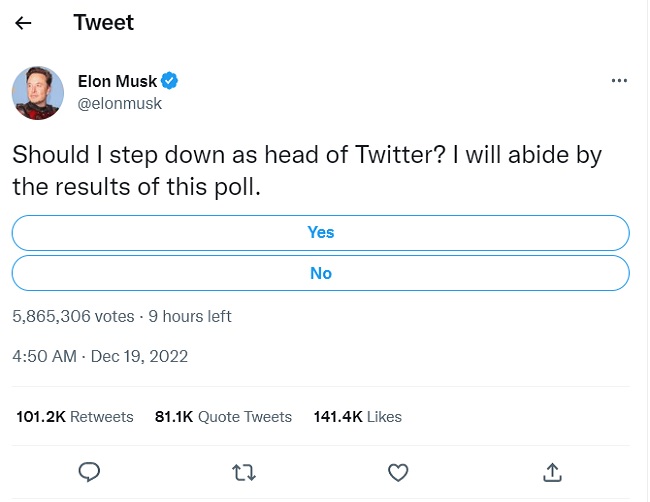Vote Yes in the poll
The width and height of the screenshot is (650, 502).
click(x=320, y=232)
